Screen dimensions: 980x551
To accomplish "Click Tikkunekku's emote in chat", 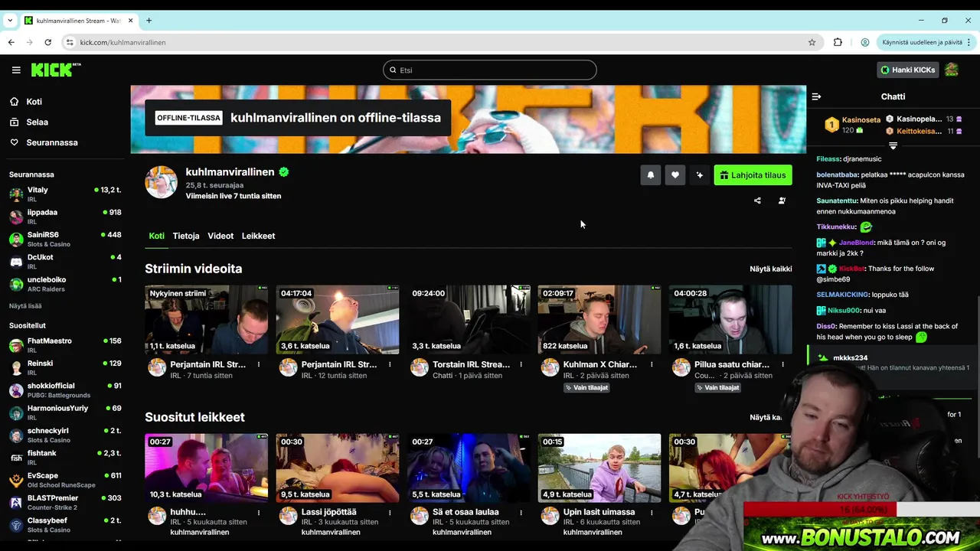I will [x=866, y=227].
